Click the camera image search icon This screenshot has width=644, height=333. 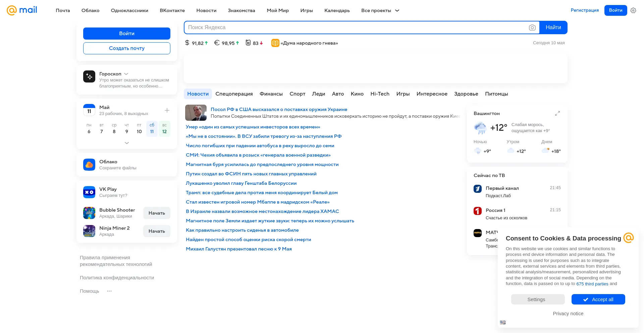coord(532,27)
